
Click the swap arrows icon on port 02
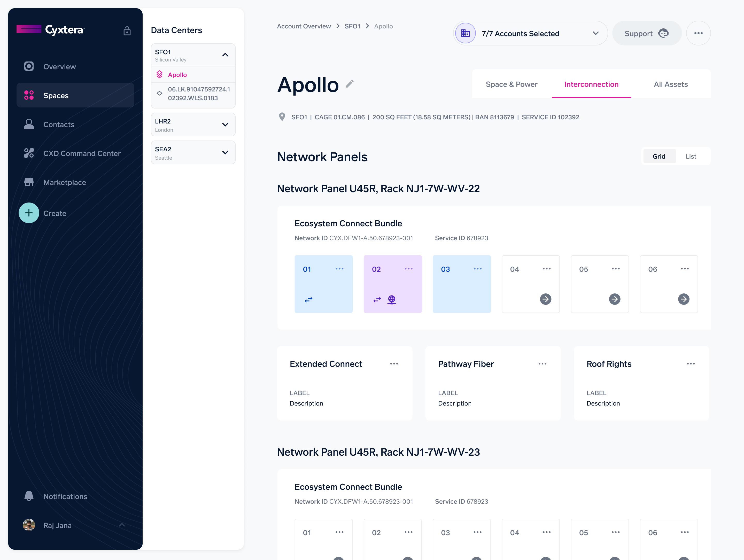[377, 299]
